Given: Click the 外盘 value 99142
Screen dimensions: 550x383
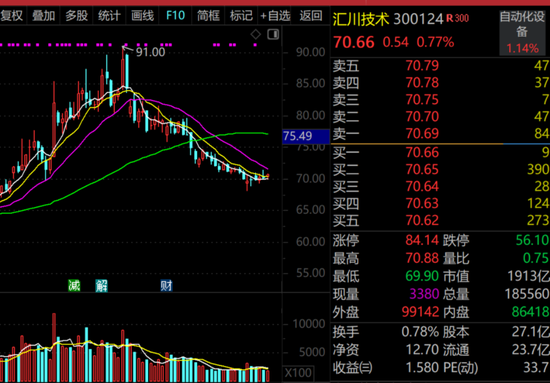Looking at the screenshot, I should tap(421, 312).
